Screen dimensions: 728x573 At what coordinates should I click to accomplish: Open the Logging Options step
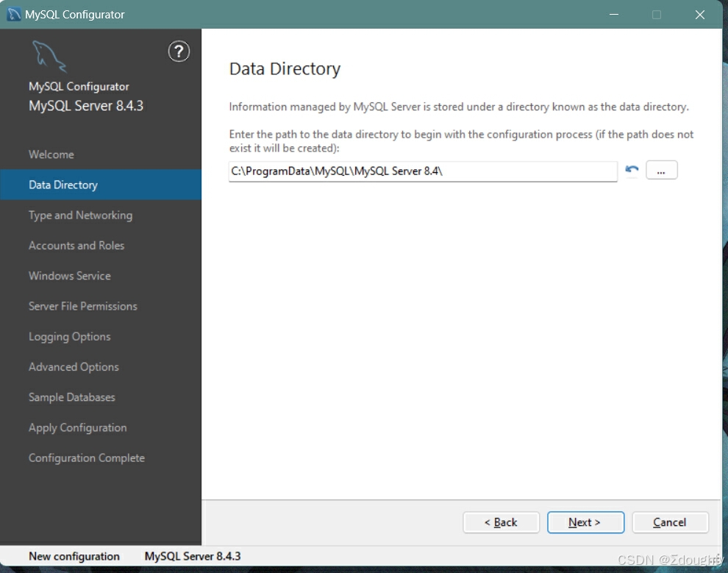point(101,337)
